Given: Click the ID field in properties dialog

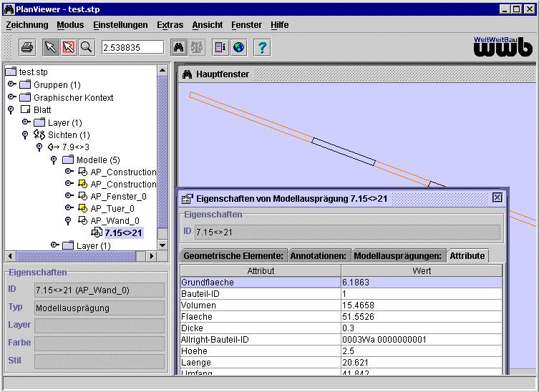Looking at the screenshot, I should coord(347,232).
